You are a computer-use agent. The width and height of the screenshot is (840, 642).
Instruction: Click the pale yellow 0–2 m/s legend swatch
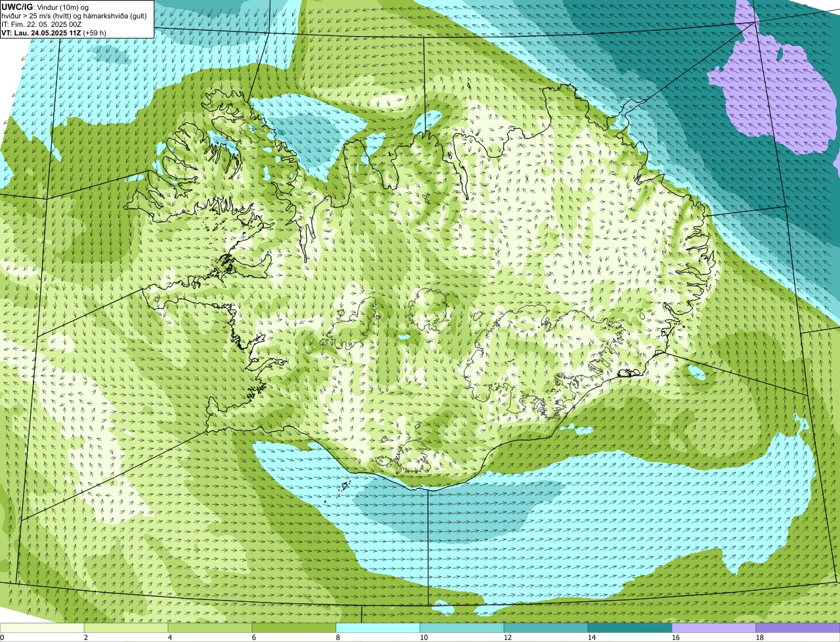pyautogui.click(x=42, y=628)
